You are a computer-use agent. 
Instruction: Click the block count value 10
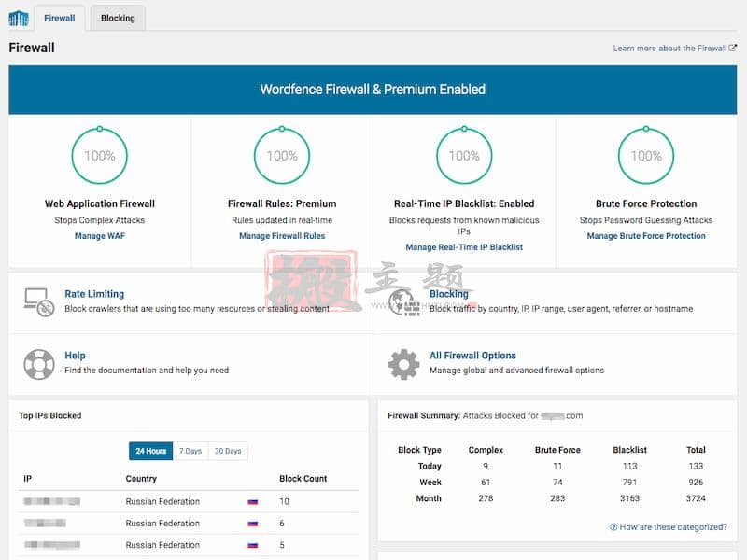pyautogui.click(x=284, y=501)
